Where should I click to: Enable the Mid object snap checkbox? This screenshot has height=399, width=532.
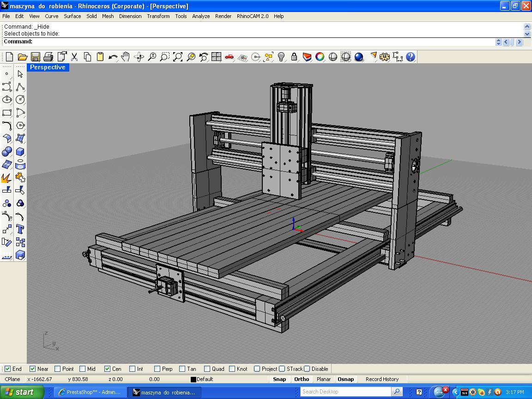[x=83, y=369]
